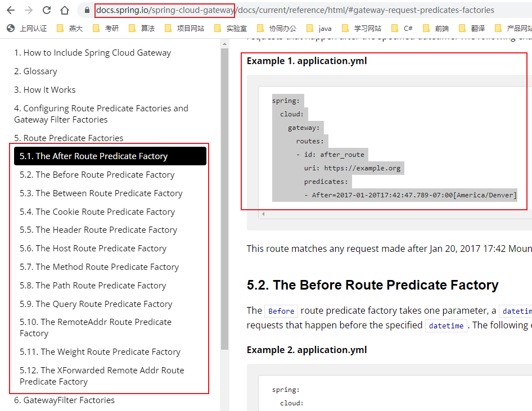This screenshot has width=532, height=411.
Task: Select 5.6 The Host Route Predicate Factory
Action: [93, 249]
